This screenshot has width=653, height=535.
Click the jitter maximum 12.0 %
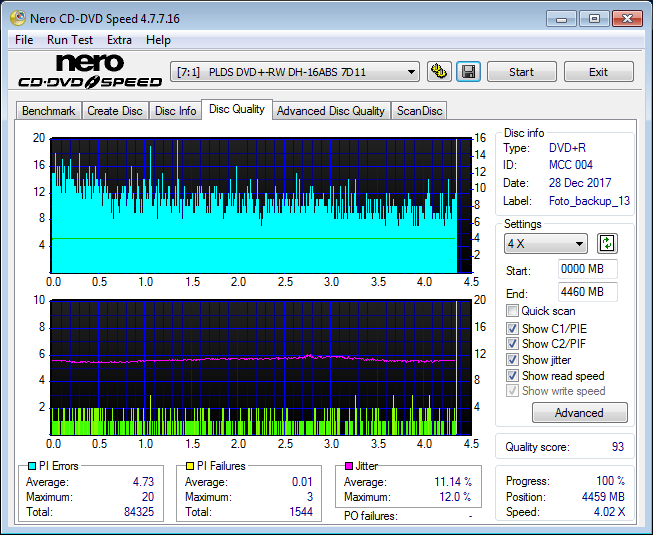pos(456,497)
